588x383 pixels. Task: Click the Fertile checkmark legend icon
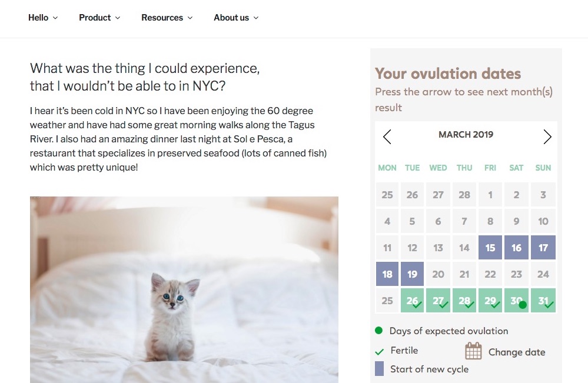coord(380,351)
